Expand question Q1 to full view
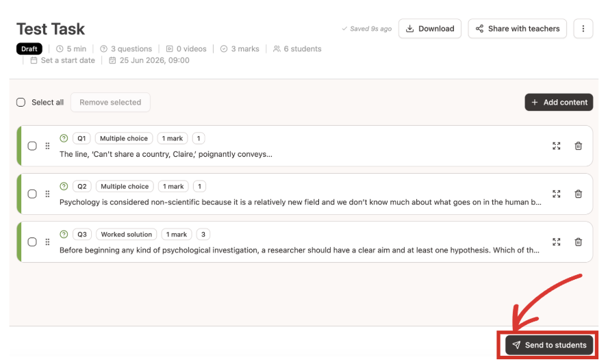 (x=557, y=146)
